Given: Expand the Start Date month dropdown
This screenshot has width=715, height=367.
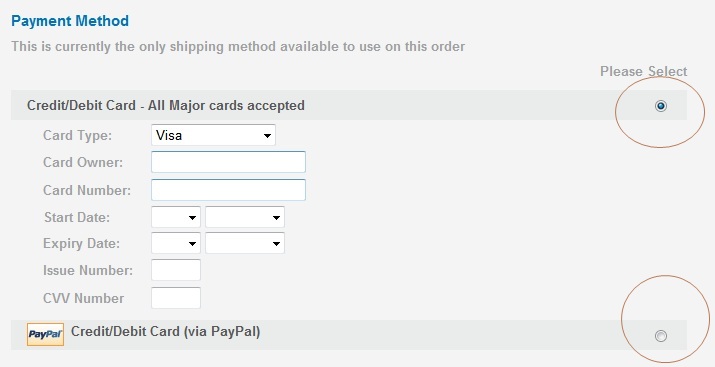Looking at the screenshot, I should pos(176,217).
